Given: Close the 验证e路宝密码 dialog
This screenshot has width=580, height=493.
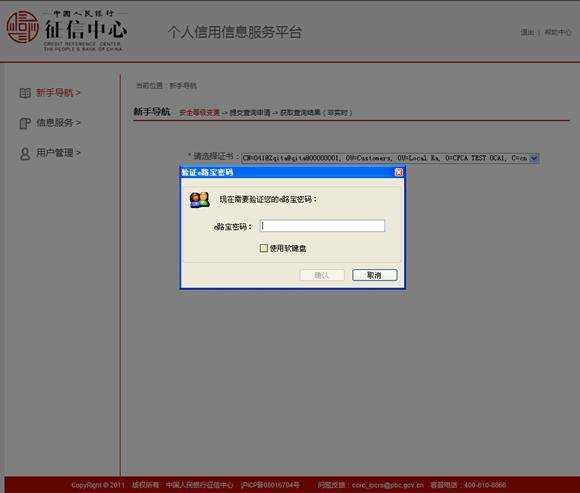Looking at the screenshot, I should pyautogui.click(x=398, y=172).
